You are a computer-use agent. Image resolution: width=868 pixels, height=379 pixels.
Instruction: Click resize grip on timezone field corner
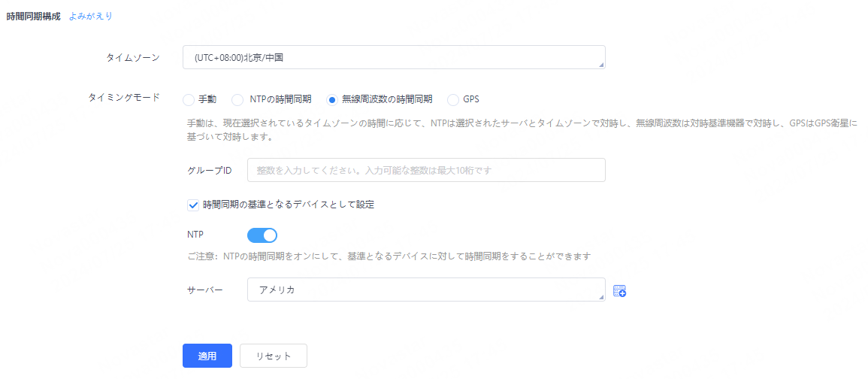[x=601, y=65]
